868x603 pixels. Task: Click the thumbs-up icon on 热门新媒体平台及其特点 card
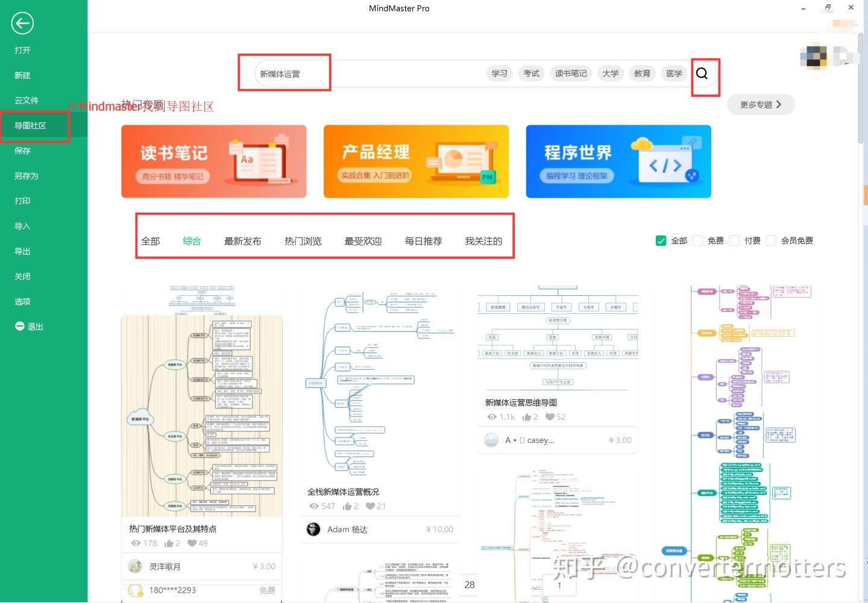pyautogui.click(x=169, y=543)
